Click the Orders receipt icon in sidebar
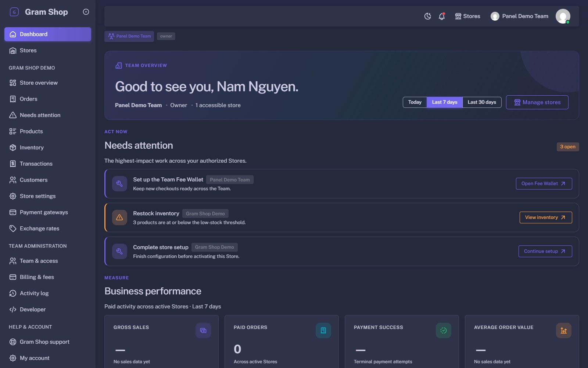 click(13, 99)
